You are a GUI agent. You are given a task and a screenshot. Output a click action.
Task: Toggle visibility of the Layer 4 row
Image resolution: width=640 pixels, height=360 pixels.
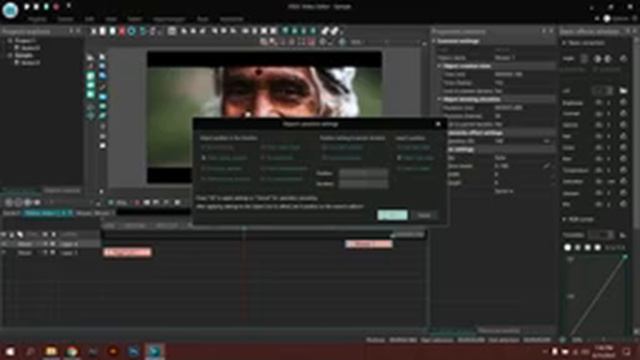[x=4, y=244]
